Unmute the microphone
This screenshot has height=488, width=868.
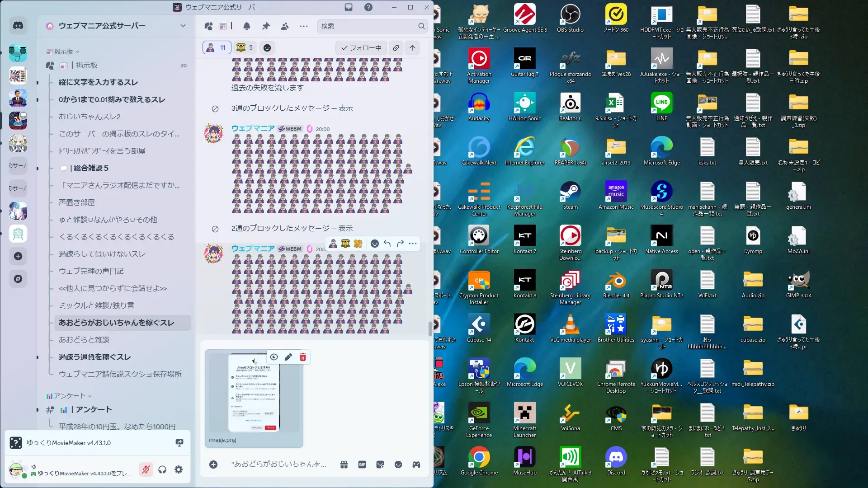click(146, 470)
